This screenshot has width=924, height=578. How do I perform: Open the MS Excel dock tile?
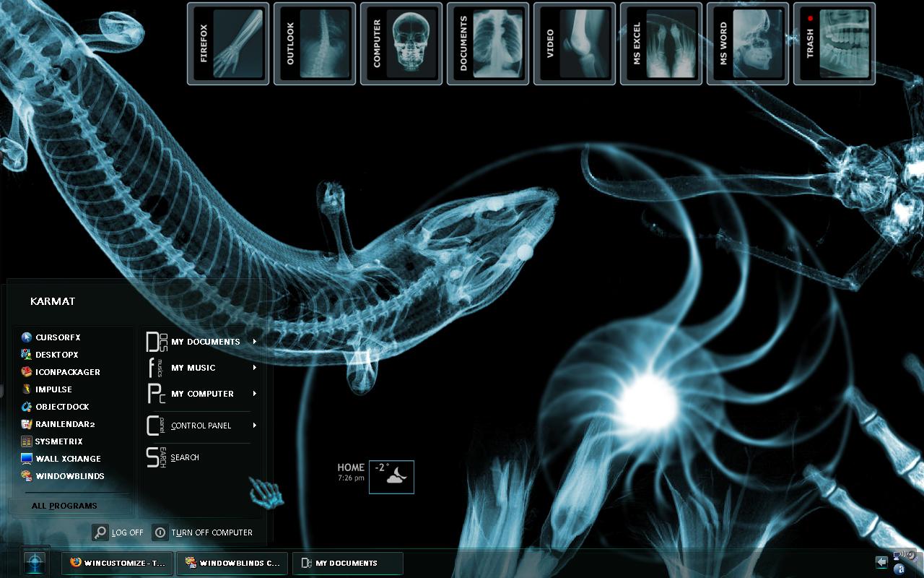tap(661, 44)
